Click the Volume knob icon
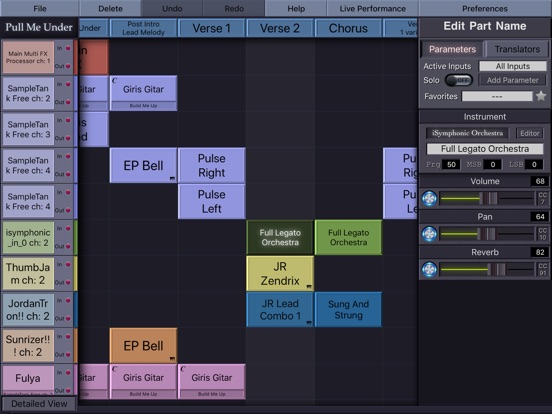The height and width of the screenshot is (414, 552). coord(429,199)
